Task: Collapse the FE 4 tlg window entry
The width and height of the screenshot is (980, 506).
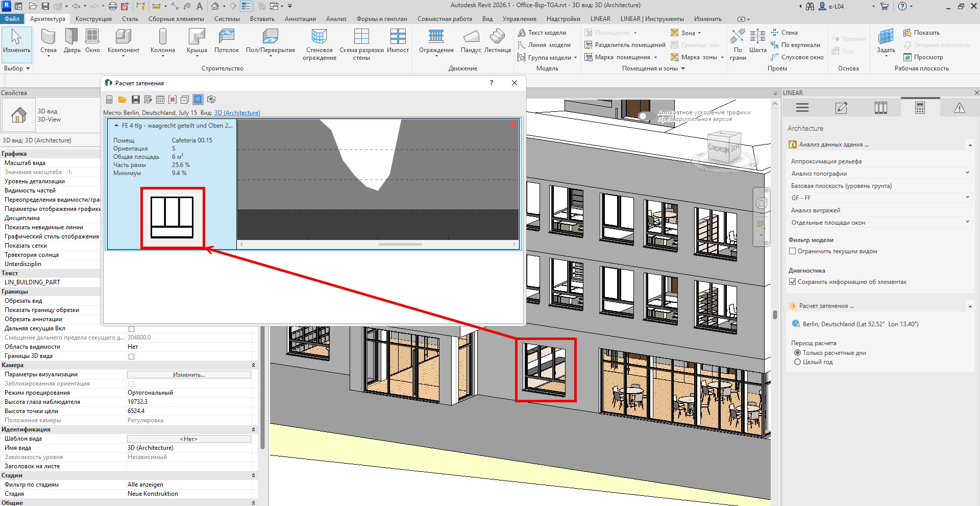Action: coord(116,126)
